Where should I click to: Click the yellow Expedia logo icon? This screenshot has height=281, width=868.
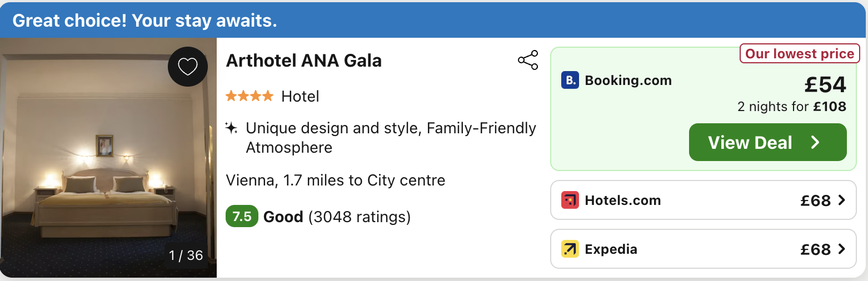tap(570, 249)
